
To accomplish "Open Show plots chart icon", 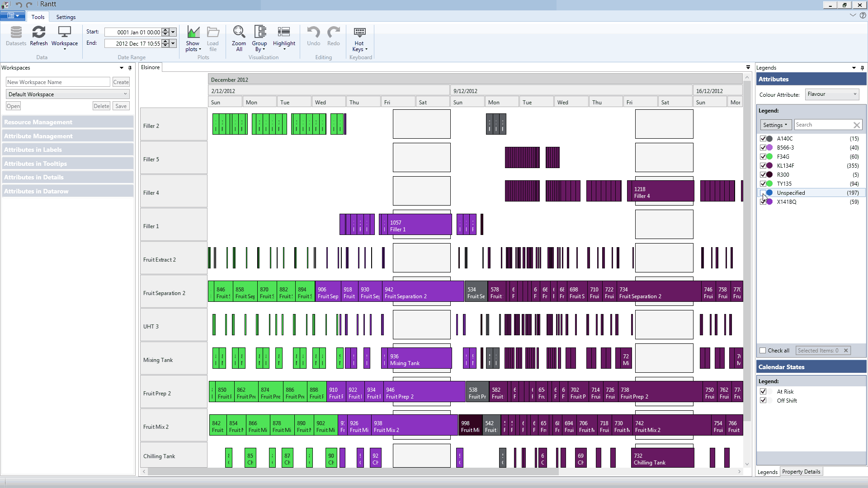I will [193, 33].
